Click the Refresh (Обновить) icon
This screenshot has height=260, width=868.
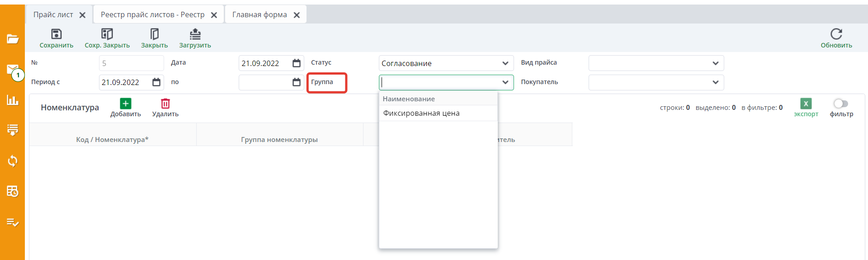pos(836,34)
